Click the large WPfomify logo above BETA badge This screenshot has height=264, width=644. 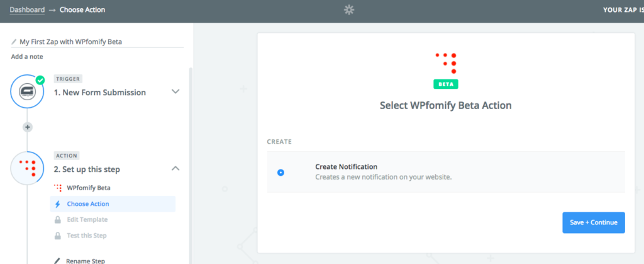click(x=446, y=63)
